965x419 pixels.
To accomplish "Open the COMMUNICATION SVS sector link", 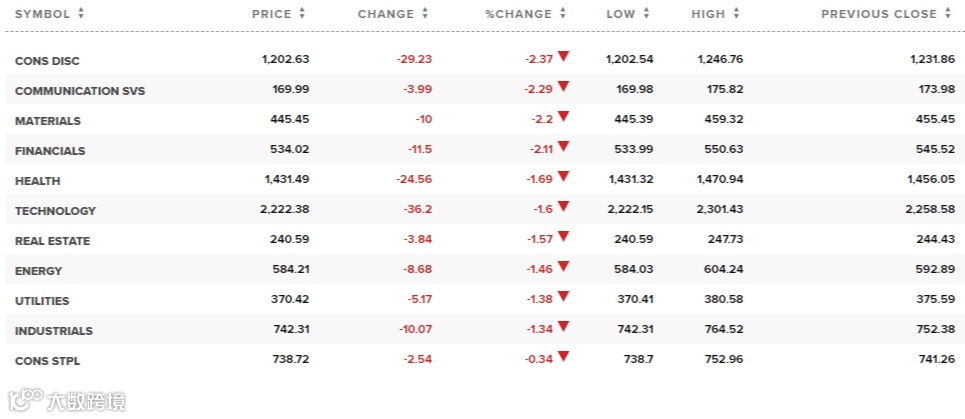I will 80,91.
